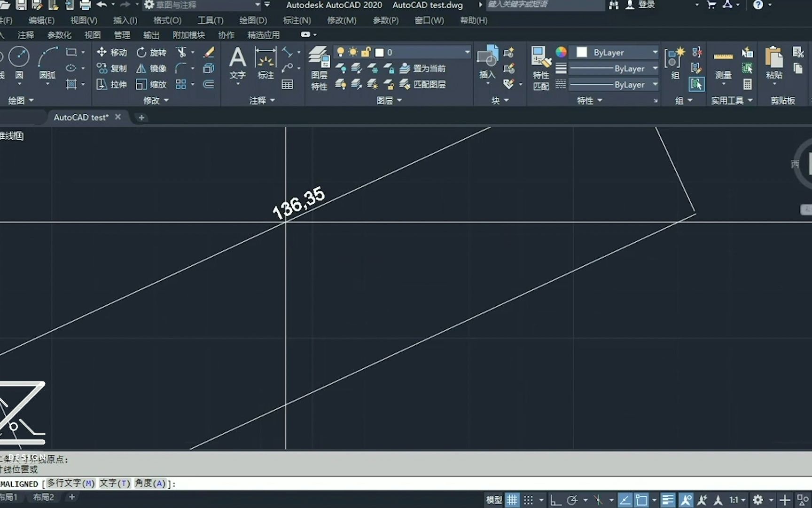Toggle grid display in the status bar
812x508 pixels.
tap(512, 500)
